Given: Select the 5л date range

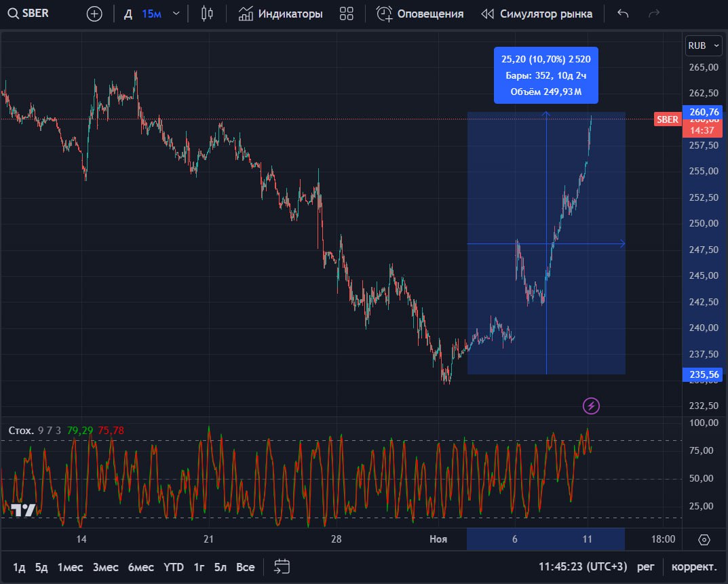Looking at the screenshot, I should click(x=220, y=567).
